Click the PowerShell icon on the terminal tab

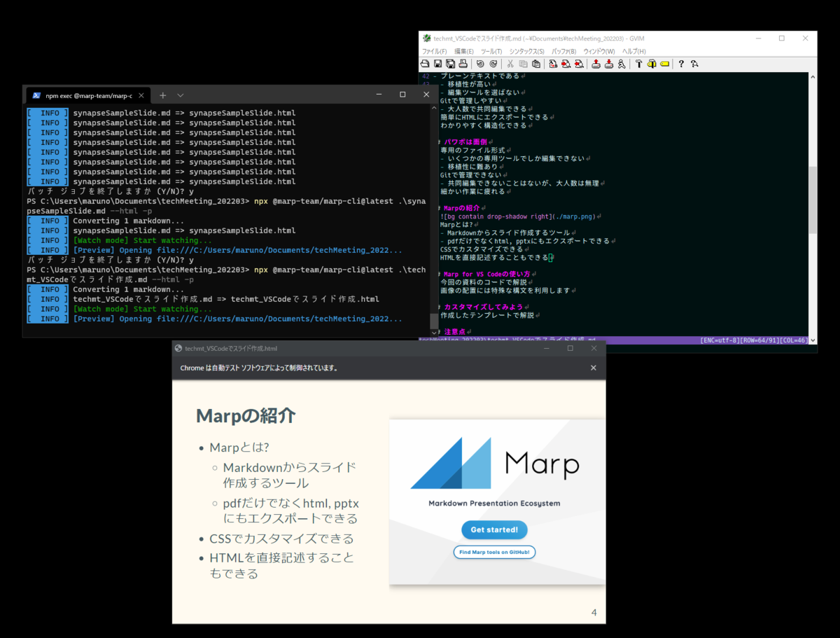(35, 95)
